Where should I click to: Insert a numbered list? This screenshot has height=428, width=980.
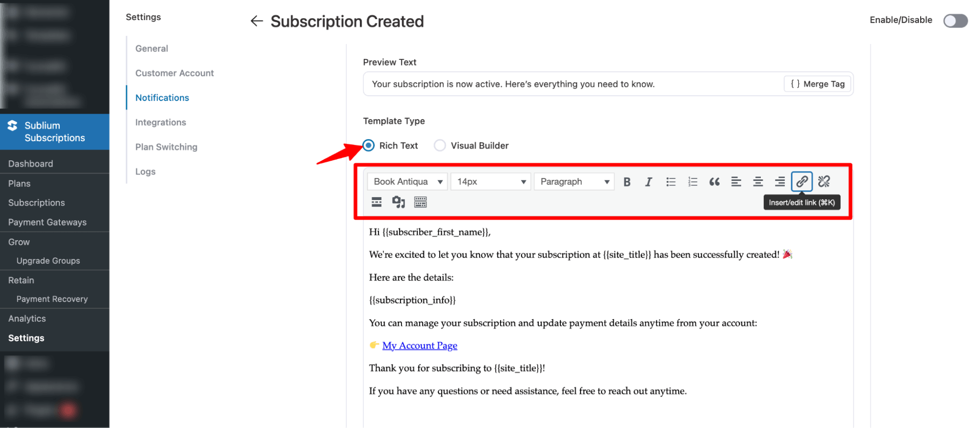(x=692, y=182)
